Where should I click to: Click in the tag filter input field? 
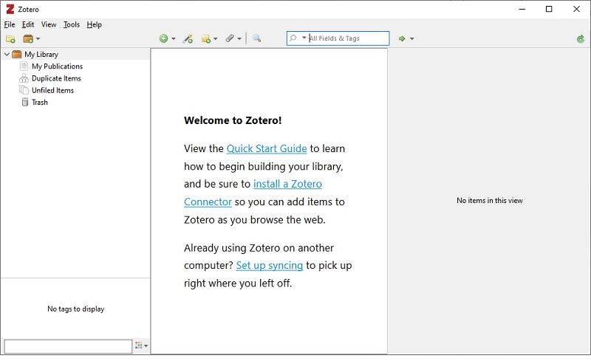tap(68, 346)
